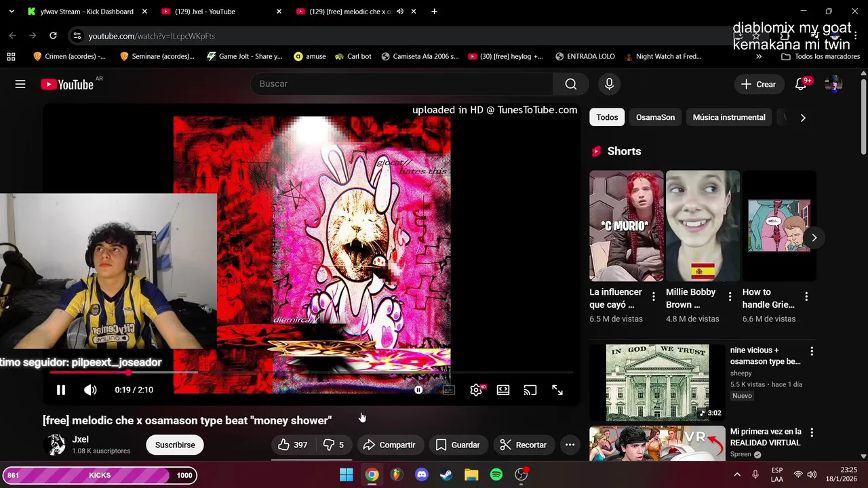Click the Recortar clip button
This screenshot has height=488, width=868.
(x=523, y=445)
